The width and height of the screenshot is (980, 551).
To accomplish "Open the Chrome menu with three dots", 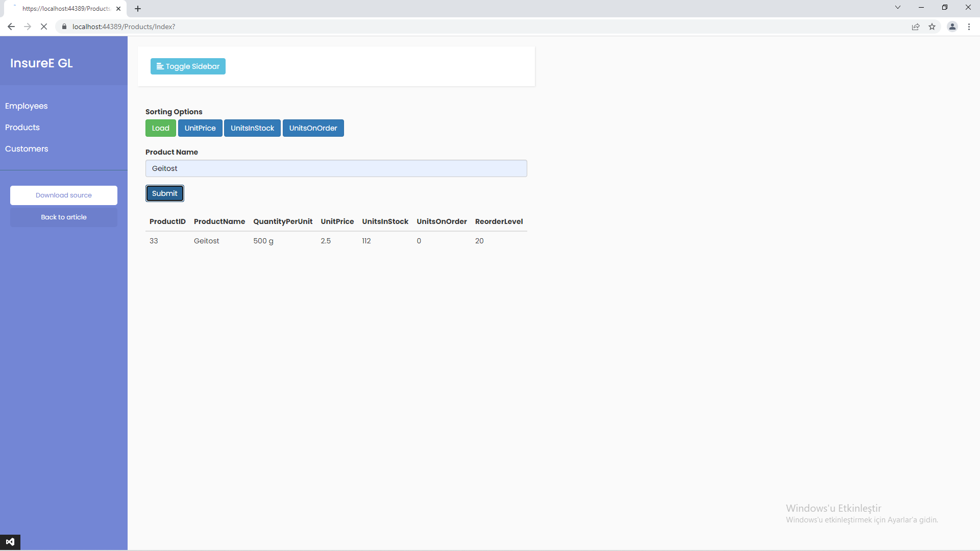I will click(x=969, y=27).
